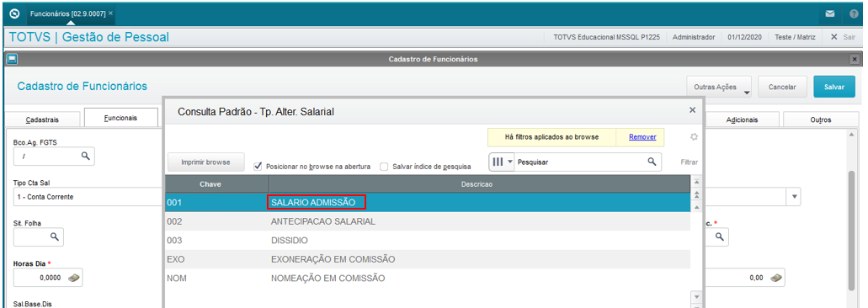Close the Funcionários [02.9.0007] tab
The height and width of the screenshot is (308, 868).
110,13
